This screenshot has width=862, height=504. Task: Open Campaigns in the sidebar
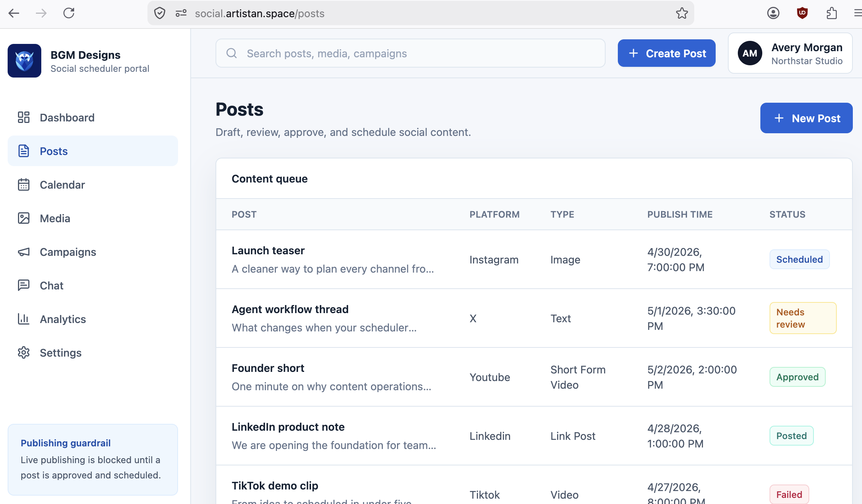(x=93, y=252)
